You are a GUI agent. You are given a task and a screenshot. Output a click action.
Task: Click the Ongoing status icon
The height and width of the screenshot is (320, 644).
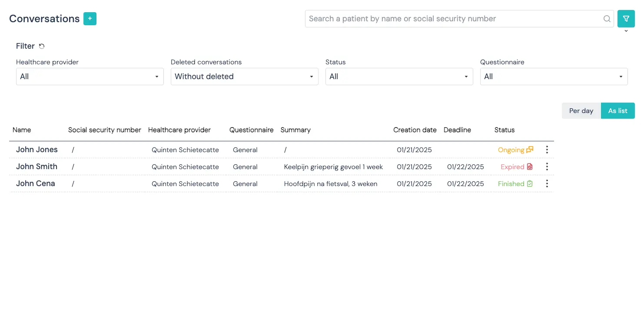click(529, 150)
